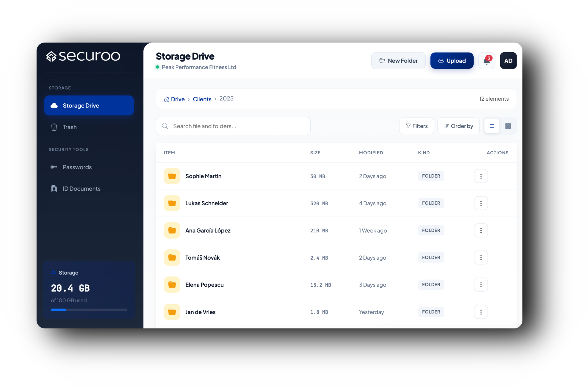Open ID Documents in the sidebar
588x388 pixels.
coord(81,189)
